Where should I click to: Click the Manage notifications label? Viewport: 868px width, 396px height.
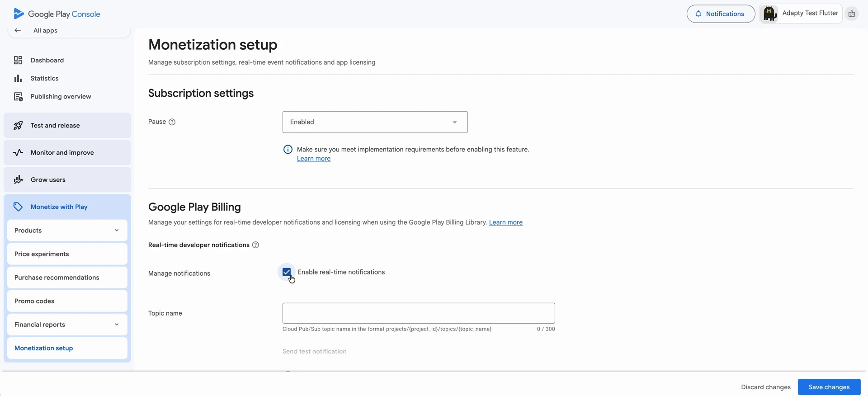179,273
